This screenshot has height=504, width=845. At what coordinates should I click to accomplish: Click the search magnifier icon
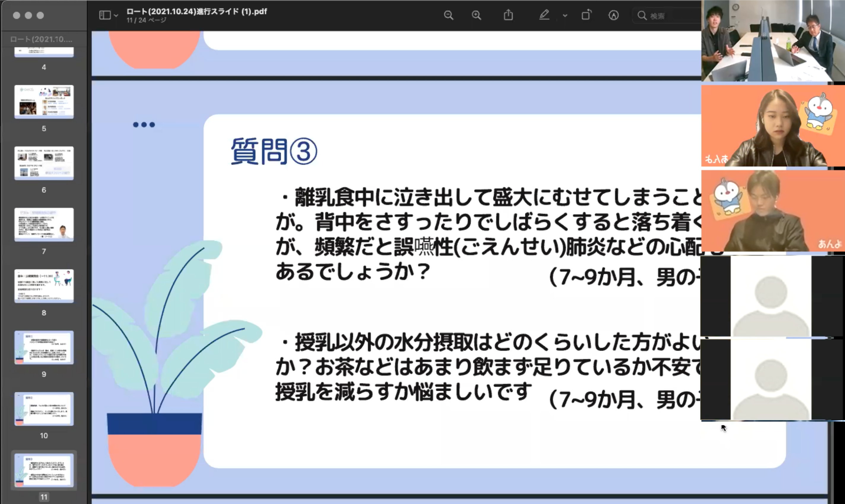coord(642,16)
